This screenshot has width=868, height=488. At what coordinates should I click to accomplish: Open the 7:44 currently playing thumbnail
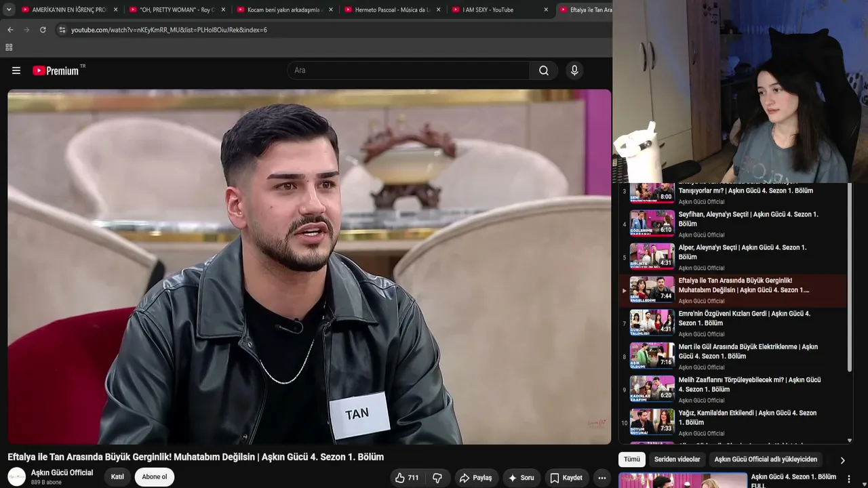pos(652,289)
